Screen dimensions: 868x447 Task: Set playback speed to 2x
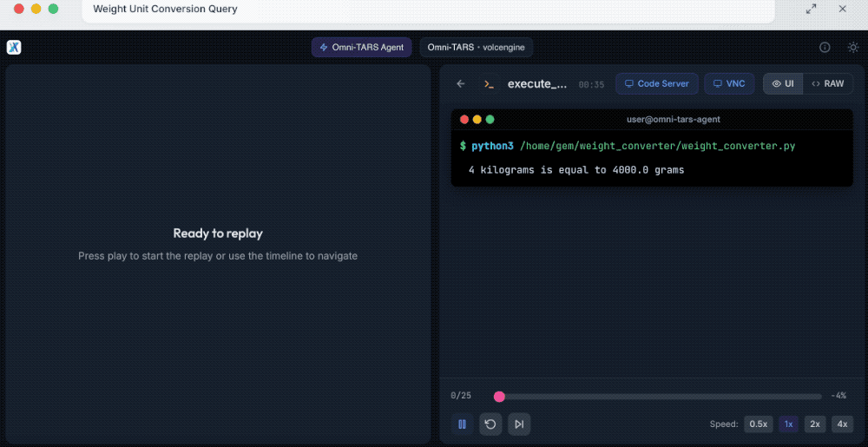(x=815, y=424)
